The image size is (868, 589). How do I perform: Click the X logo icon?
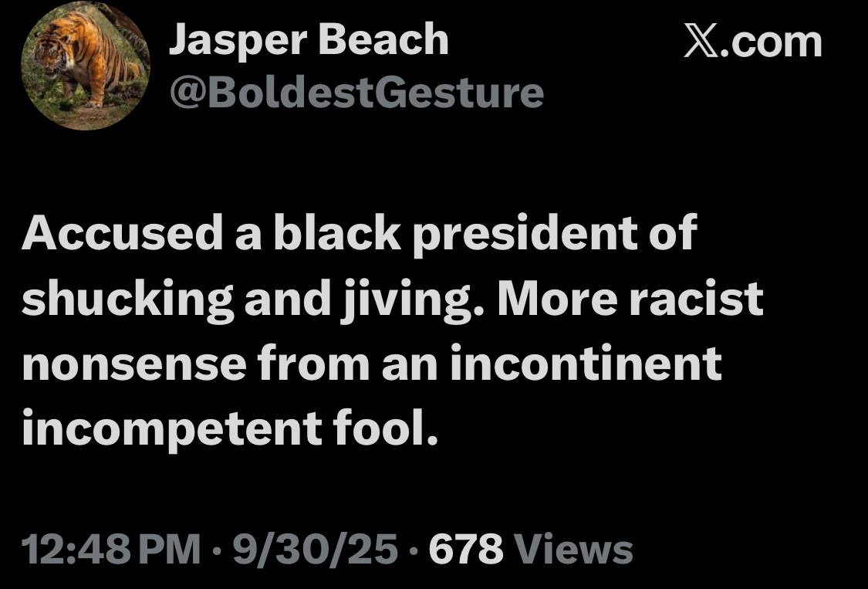[699, 41]
